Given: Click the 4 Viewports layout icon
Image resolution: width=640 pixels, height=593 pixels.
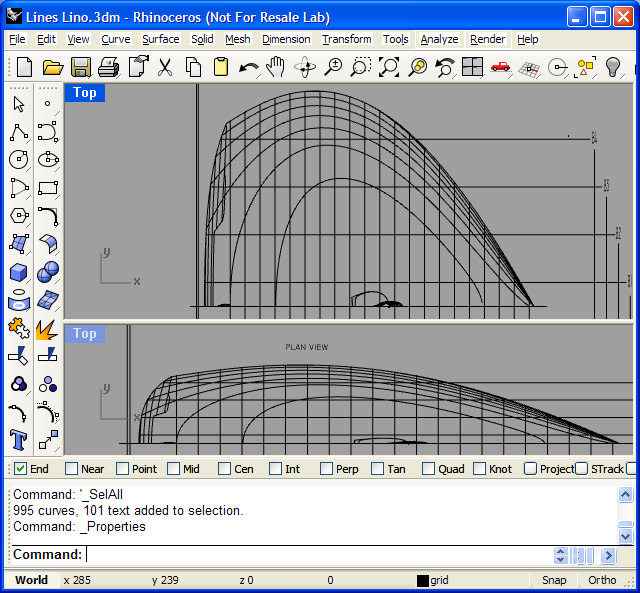Looking at the screenshot, I should click(472, 67).
